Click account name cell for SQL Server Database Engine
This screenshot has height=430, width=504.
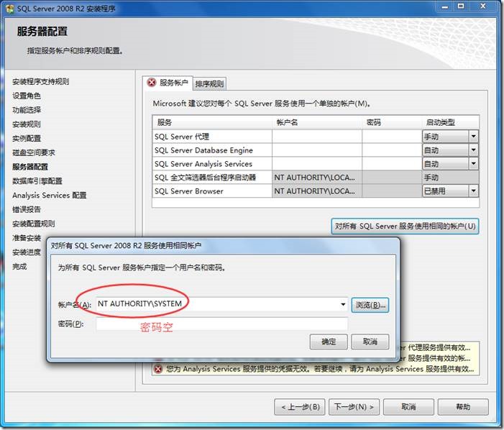(317, 150)
